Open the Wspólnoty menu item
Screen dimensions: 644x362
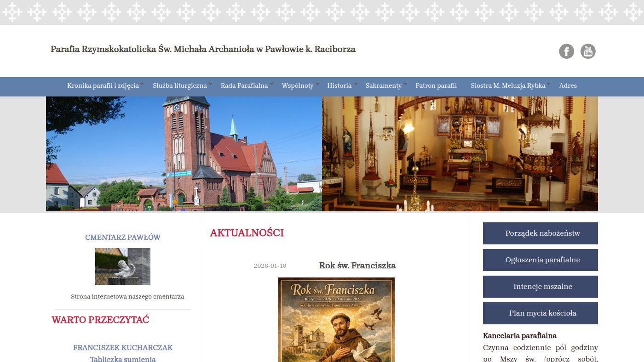coord(298,85)
